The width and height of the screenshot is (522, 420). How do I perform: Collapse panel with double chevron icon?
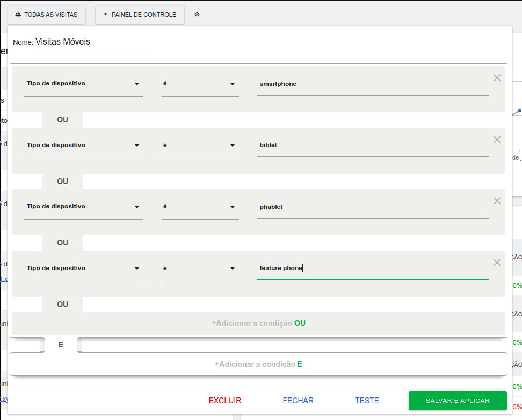click(x=197, y=15)
